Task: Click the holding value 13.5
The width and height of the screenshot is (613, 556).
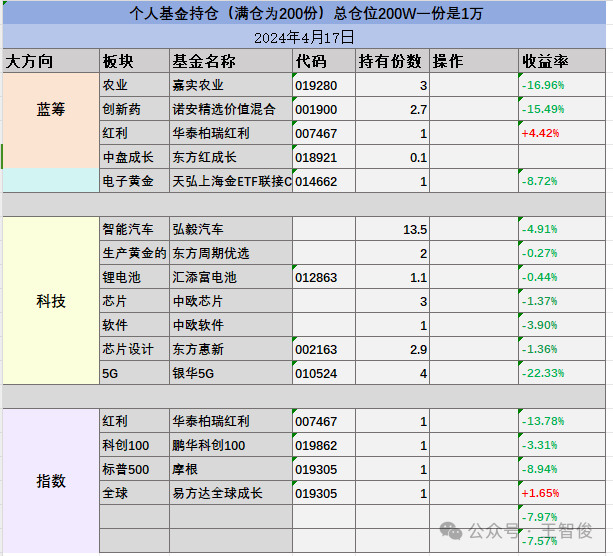Action: pyautogui.click(x=393, y=229)
